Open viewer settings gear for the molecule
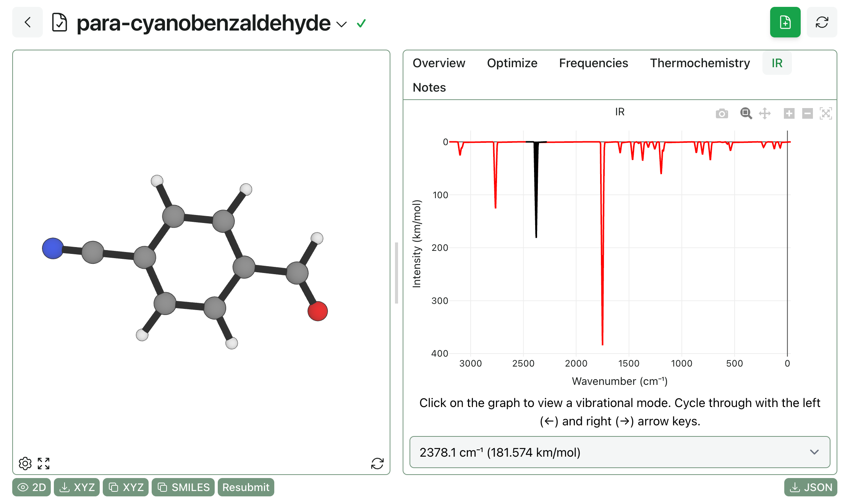The height and width of the screenshot is (504, 845). 25,463
